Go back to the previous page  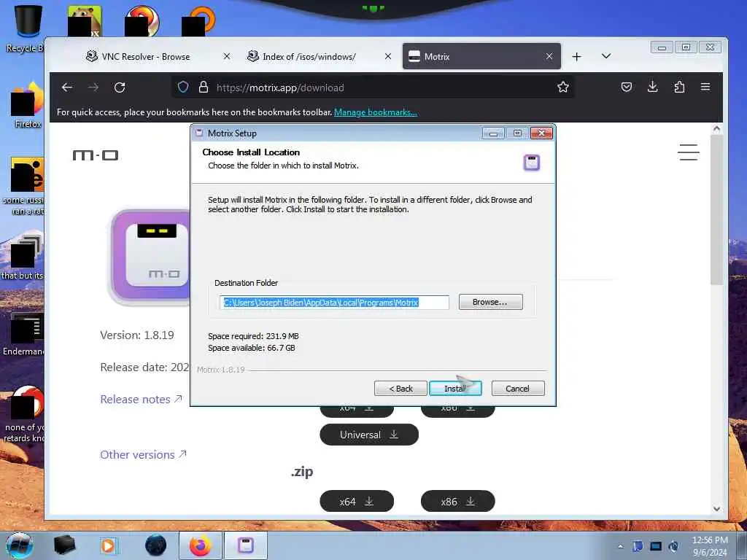[x=67, y=87]
